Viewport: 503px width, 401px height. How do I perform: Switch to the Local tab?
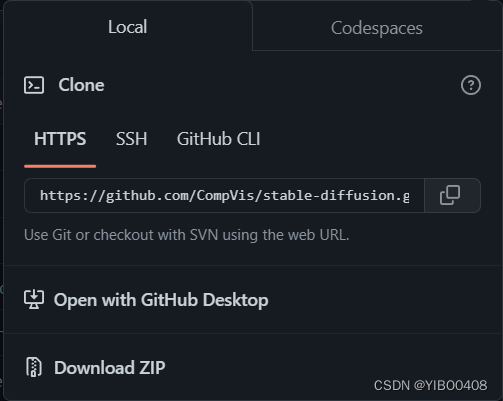point(127,27)
